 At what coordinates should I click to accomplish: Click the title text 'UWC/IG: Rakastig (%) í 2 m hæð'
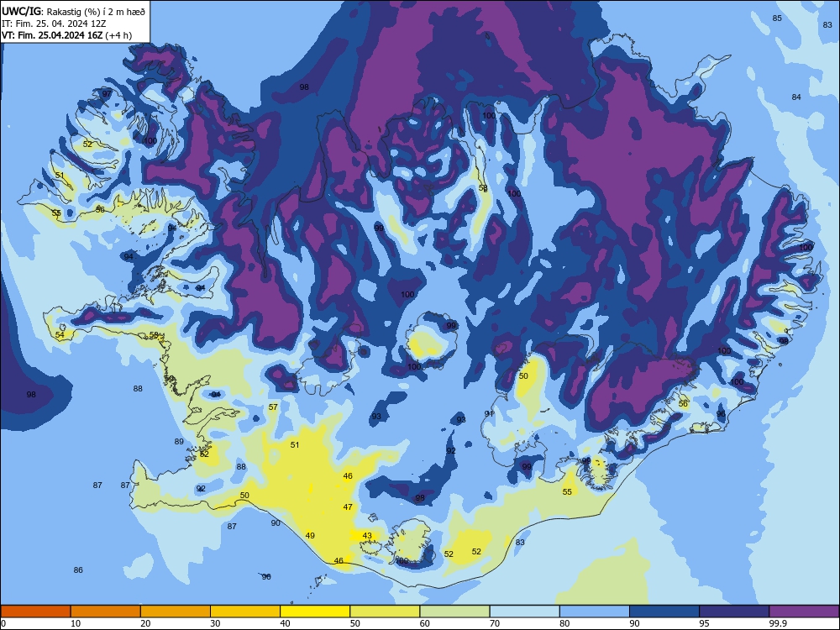pyautogui.click(x=73, y=11)
